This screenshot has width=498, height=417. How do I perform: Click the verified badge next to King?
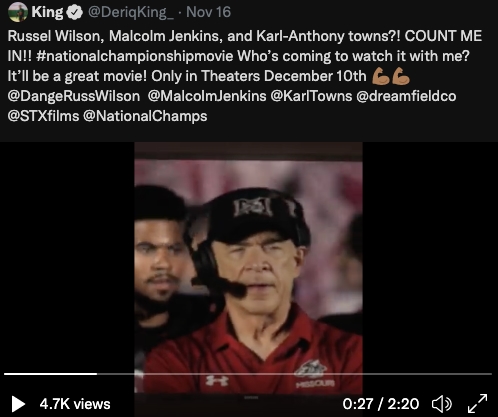(x=75, y=12)
